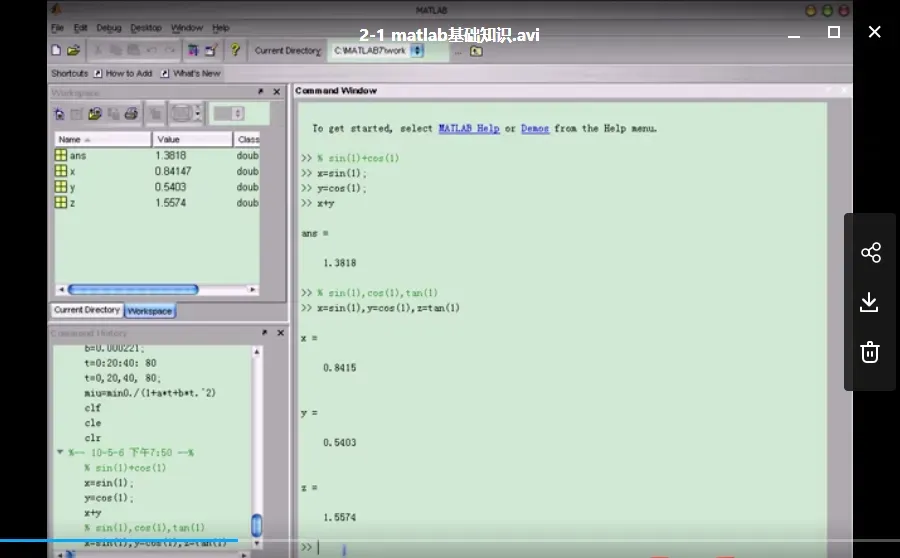Click the Command History vertical scrollbar thumb
This screenshot has width=900, height=558.
(x=257, y=525)
